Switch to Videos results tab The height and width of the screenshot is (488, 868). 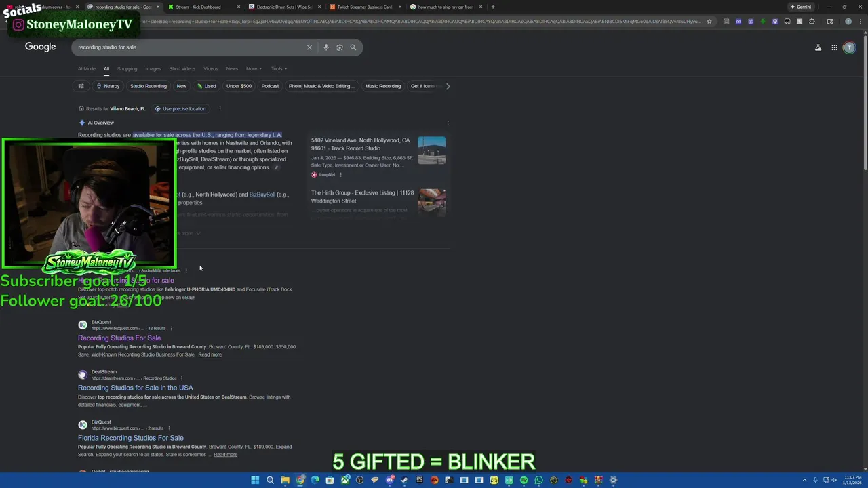tap(211, 68)
